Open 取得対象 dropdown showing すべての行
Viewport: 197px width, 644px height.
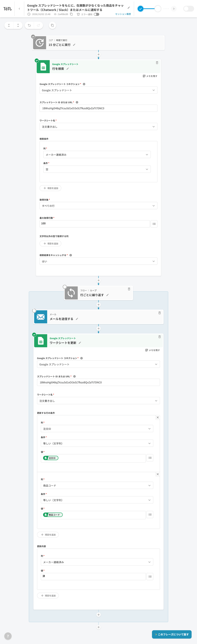click(98, 206)
